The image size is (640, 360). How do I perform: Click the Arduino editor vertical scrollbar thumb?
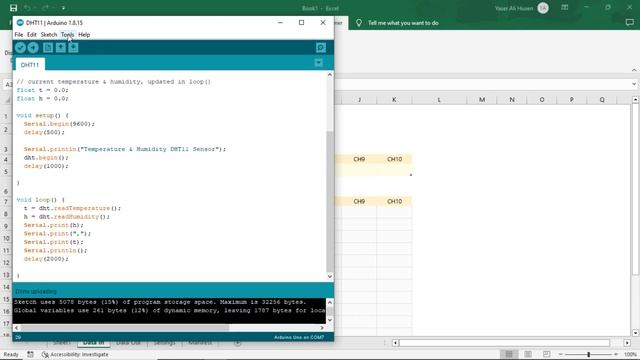pos(330,202)
